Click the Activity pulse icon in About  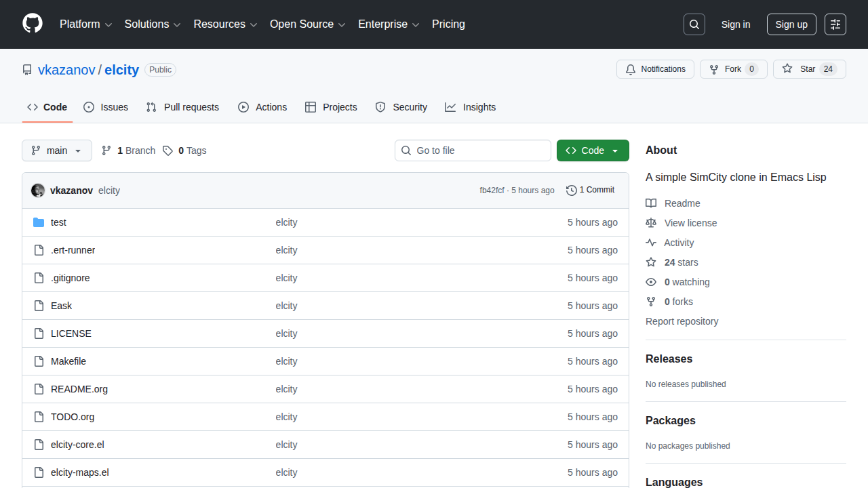coord(651,243)
